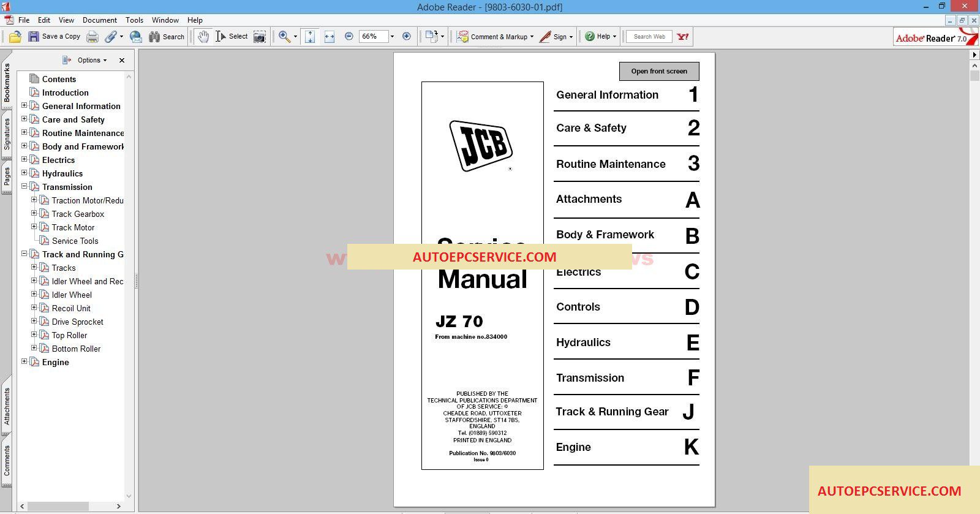This screenshot has width=980, height=514.
Task: Switch to the Signatures side tab
Action: (7, 134)
